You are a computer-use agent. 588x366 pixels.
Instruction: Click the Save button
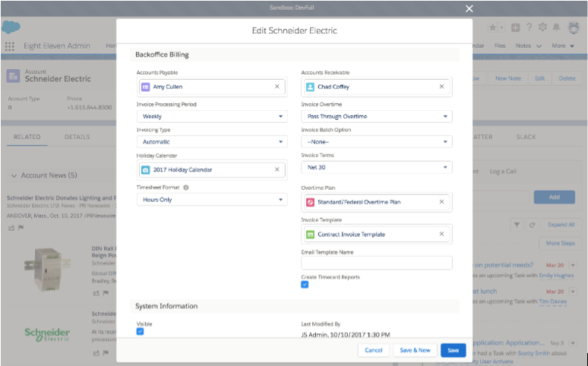[x=453, y=350]
